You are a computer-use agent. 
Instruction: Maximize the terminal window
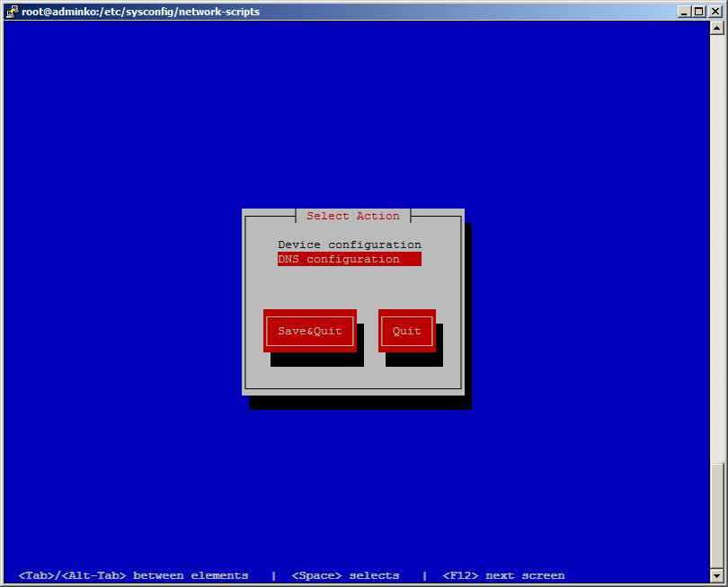point(698,12)
